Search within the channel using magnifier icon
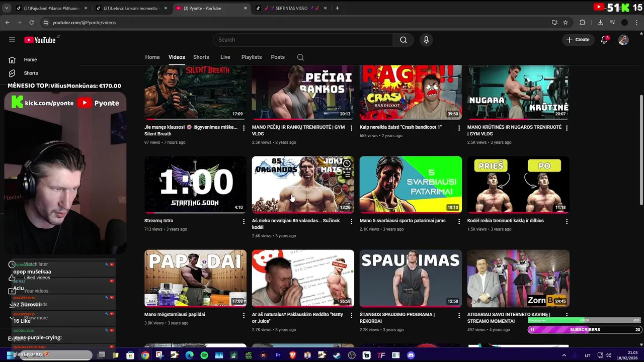This screenshot has width=644, height=362. (x=300, y=57)
